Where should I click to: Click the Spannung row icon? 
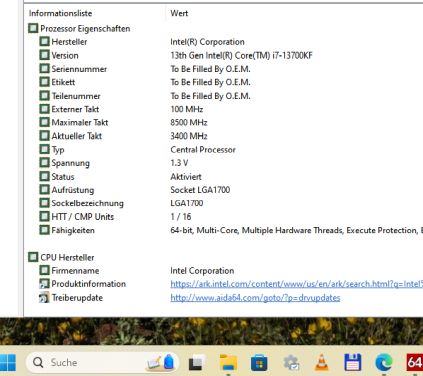pos(44,163)
